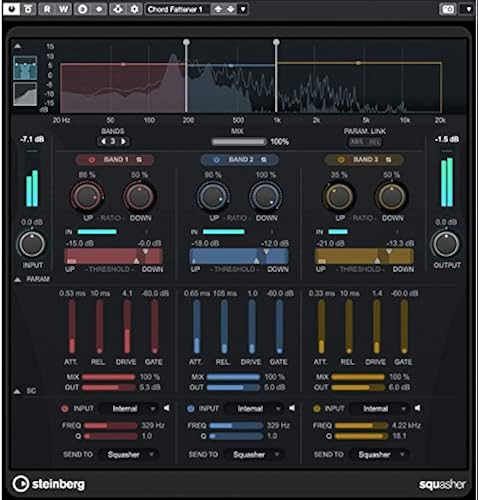Click Band 3 UP ratio knob
This screenshot has height=500, width=478.
point(338,197)
